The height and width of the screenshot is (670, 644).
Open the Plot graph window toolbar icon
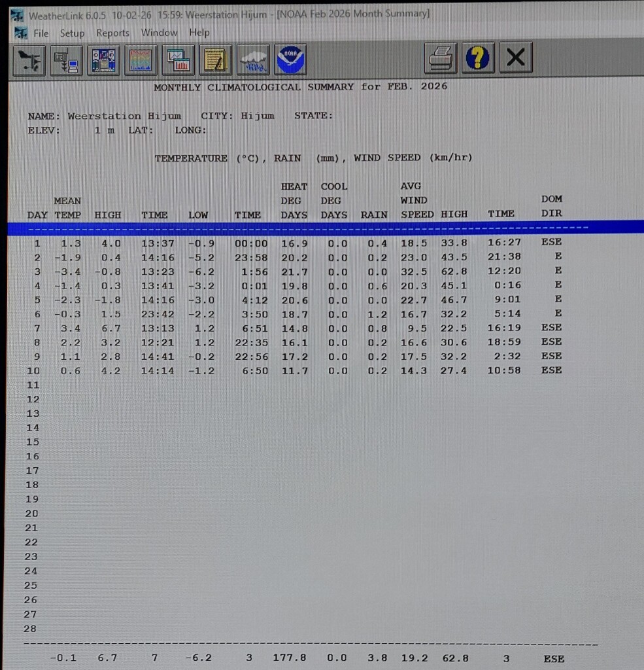coord(178,60)
